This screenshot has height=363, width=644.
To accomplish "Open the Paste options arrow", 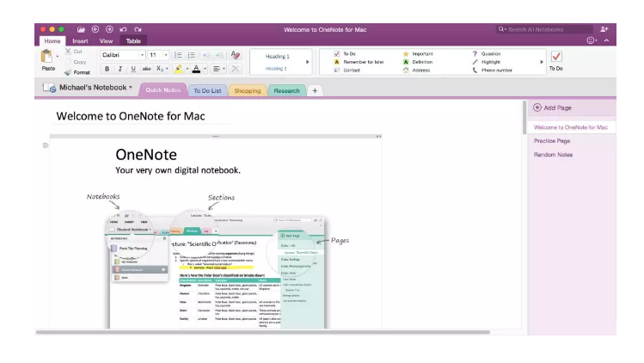I will point(57,56).
